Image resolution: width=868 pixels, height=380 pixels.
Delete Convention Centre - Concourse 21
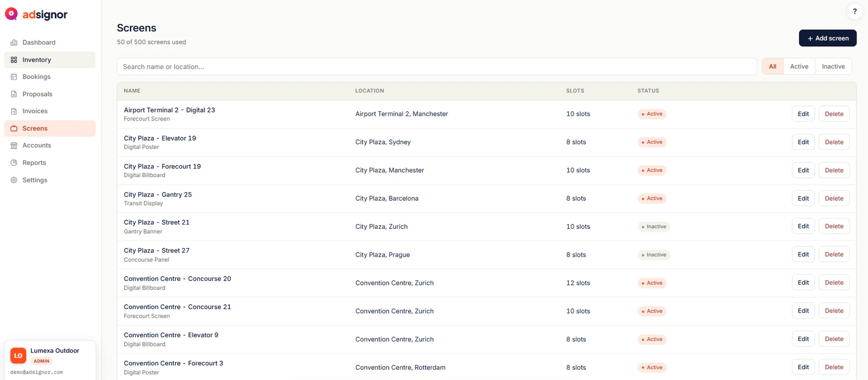click(834, 311)
